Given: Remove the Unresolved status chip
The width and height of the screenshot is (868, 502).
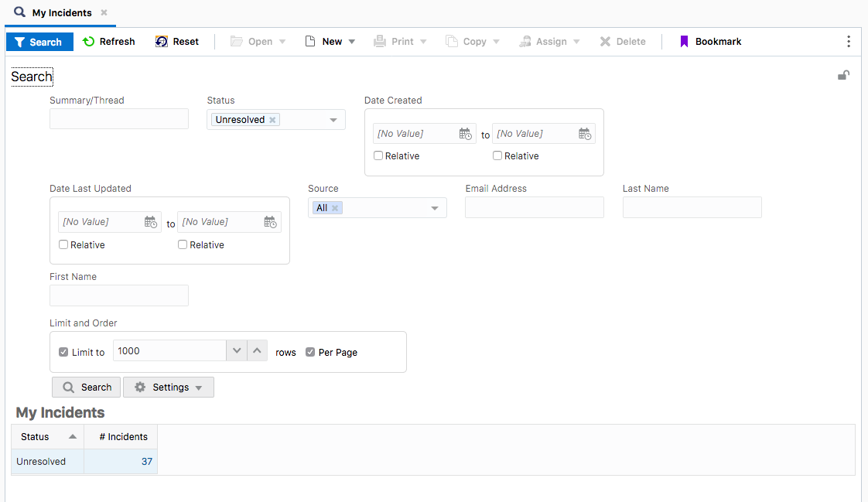Looking at the screenshot, I should (272, 120).
